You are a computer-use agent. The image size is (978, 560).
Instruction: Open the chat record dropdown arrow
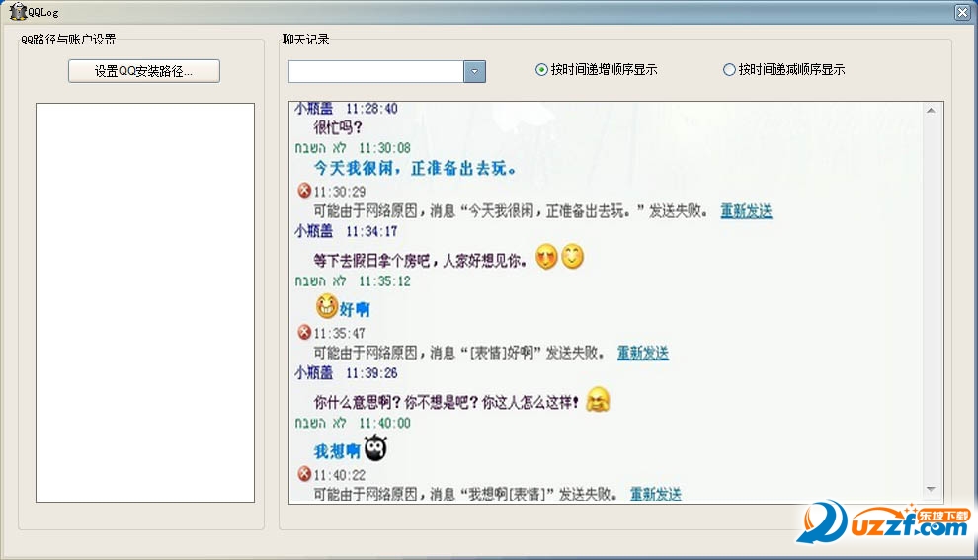[x=474, y=72]
